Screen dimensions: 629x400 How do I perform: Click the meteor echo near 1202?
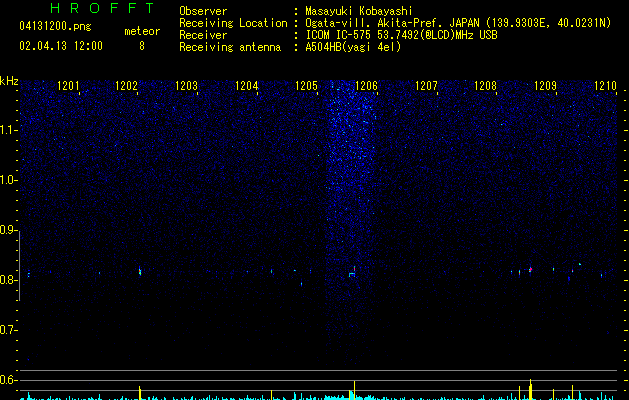tap(140, 272)
